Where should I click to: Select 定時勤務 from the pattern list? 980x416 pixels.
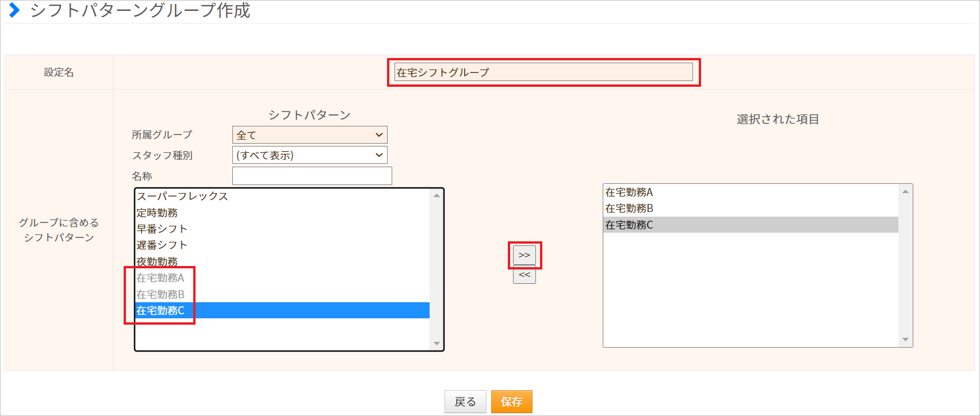157,213
